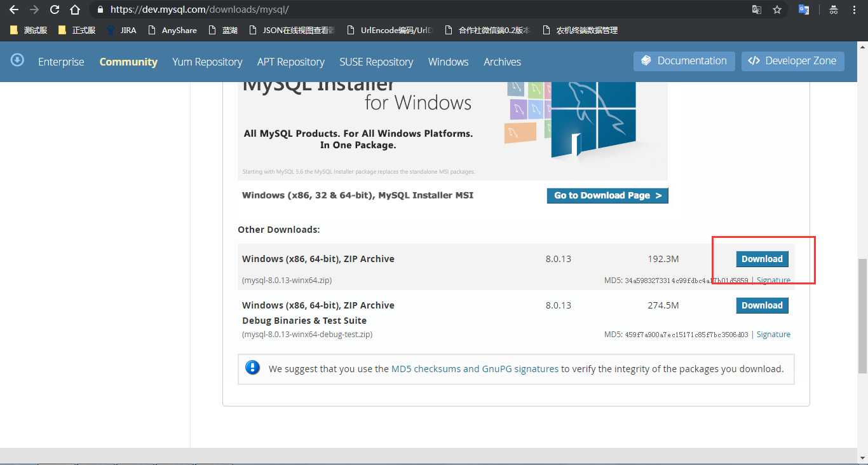This screenshot has height=465, width=868.
Task: Open the blue translate extension icon
Action: pos(804,10)
